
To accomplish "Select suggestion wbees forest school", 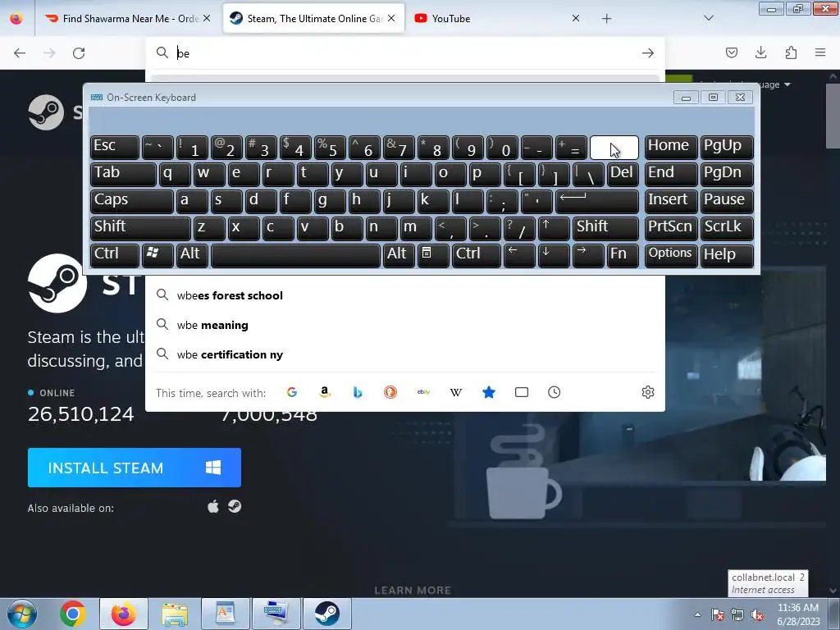I will click(x=405, y=295).
